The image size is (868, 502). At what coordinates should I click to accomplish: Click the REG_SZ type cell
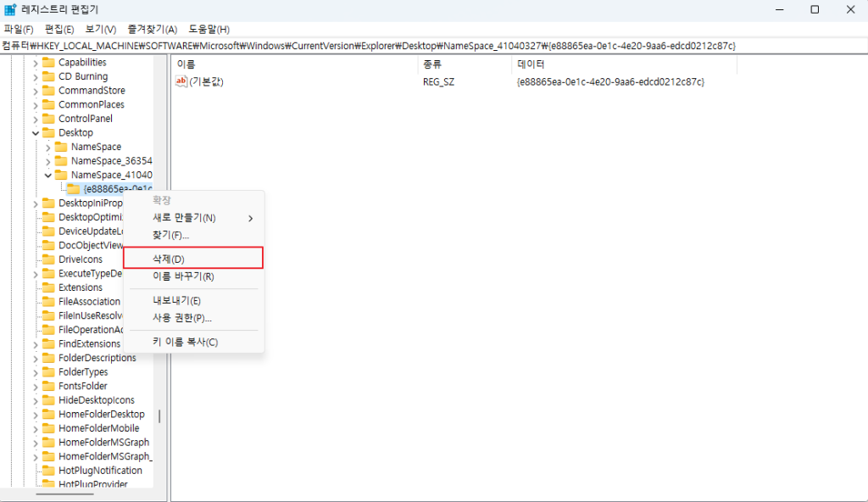click(x=439, y=82)
